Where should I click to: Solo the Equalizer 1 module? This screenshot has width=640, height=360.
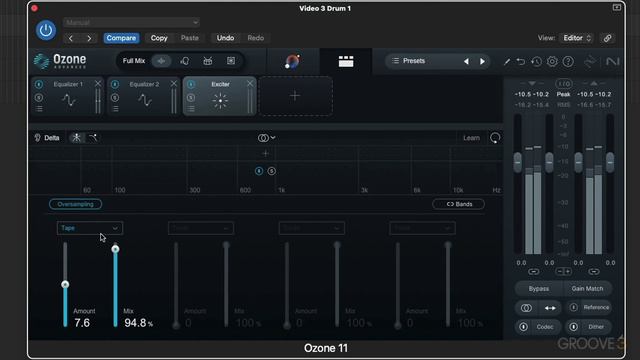coord(39,98)
